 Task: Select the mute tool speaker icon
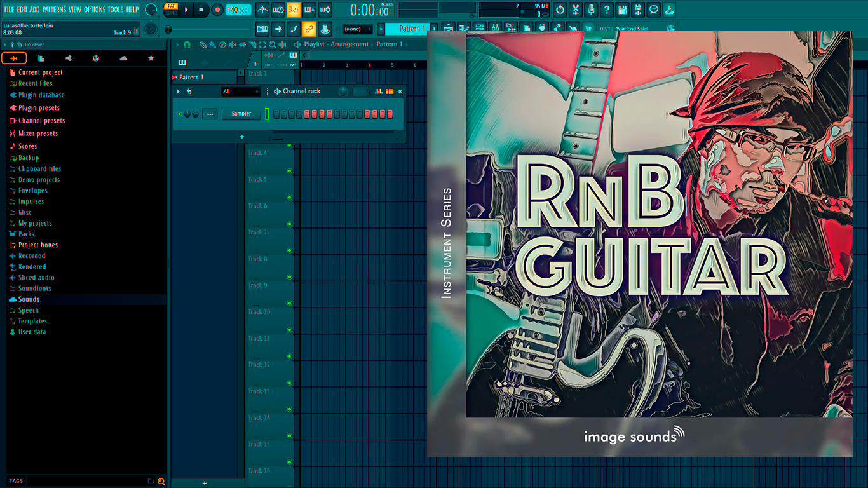pyautogui.click(x=233, y=44)
